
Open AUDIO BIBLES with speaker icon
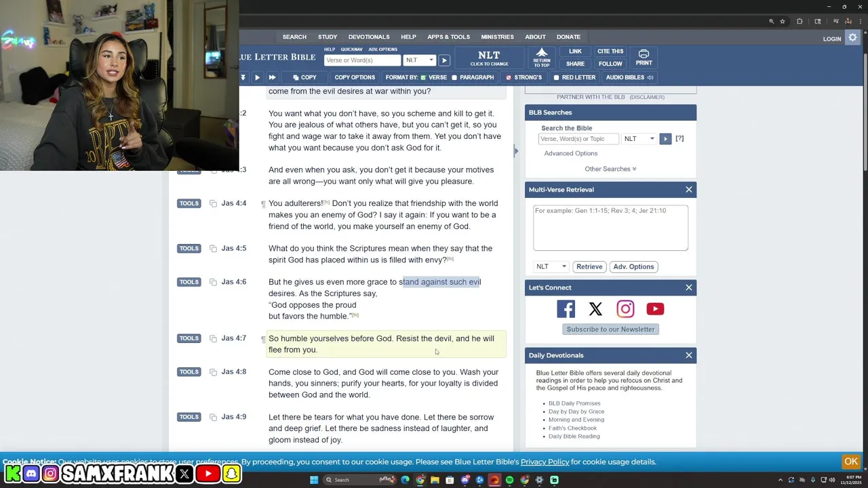point(629,77)
